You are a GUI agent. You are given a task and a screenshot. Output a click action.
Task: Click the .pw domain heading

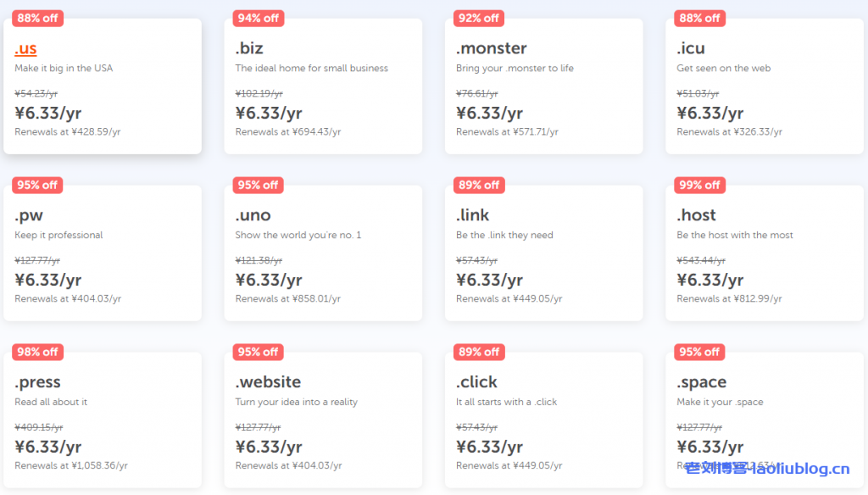29,215
